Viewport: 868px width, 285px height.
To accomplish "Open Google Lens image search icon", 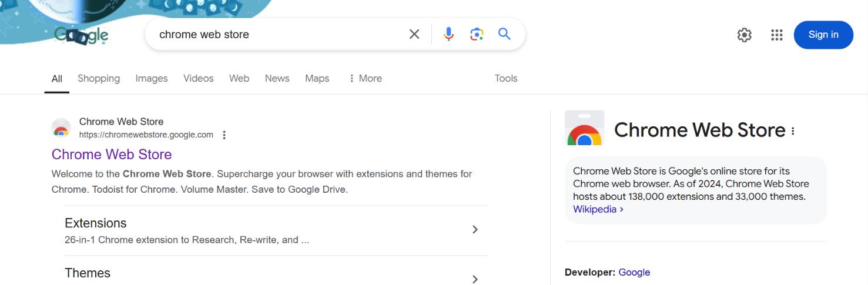I will [x=477, y=34].
